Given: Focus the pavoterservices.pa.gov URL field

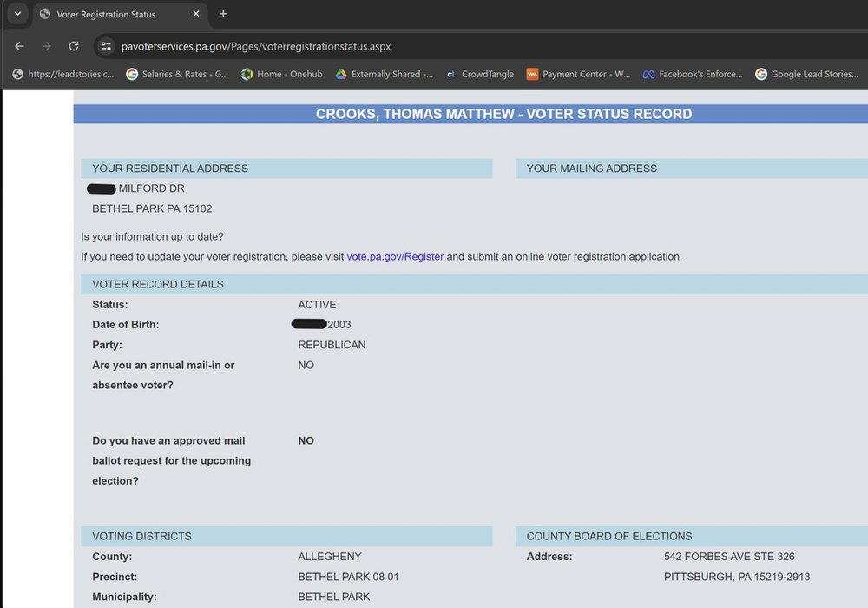Looking at the screenshot, I should click(256, 46).
